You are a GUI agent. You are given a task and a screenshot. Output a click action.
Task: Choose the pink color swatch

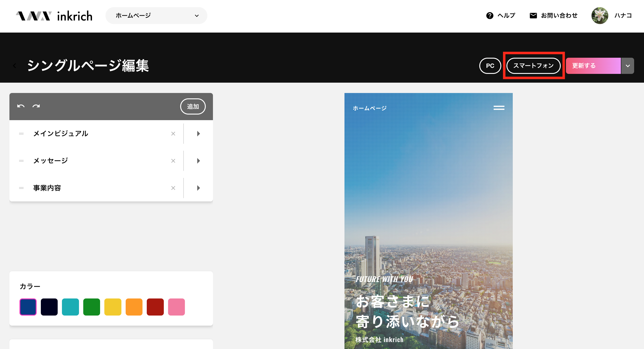click(177, 307)
